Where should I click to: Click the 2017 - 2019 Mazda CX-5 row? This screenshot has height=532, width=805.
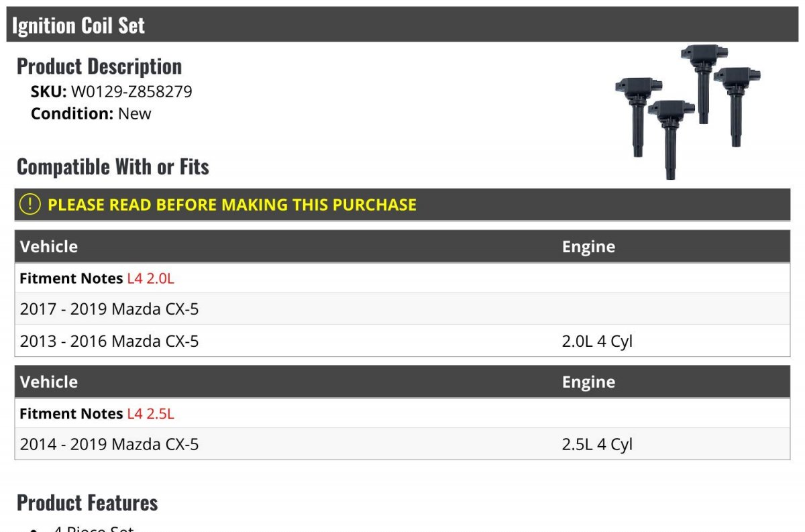point(402,309)
